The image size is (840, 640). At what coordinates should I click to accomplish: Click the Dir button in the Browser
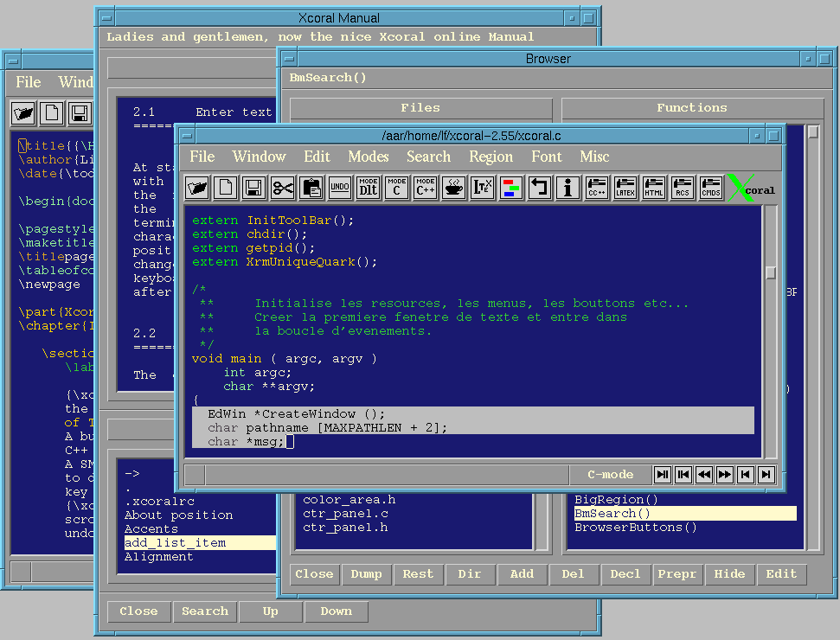click(x=470, y=574)
